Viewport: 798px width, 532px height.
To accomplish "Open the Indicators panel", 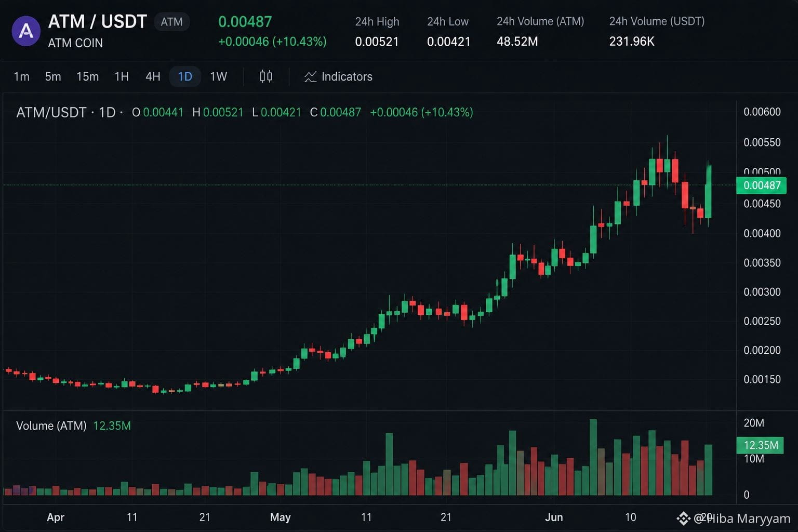I will tap(338, 77).
